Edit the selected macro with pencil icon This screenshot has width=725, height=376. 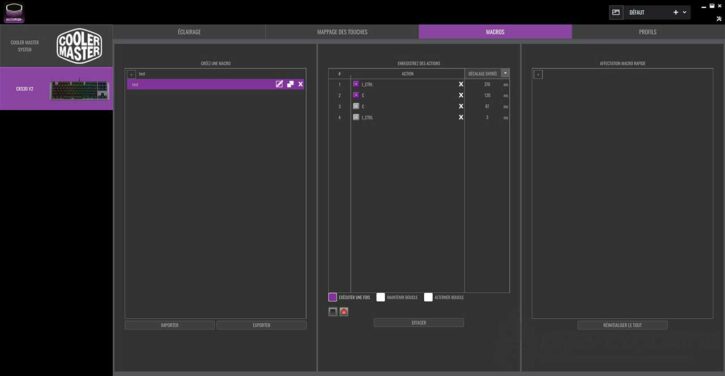coord(279,84)
